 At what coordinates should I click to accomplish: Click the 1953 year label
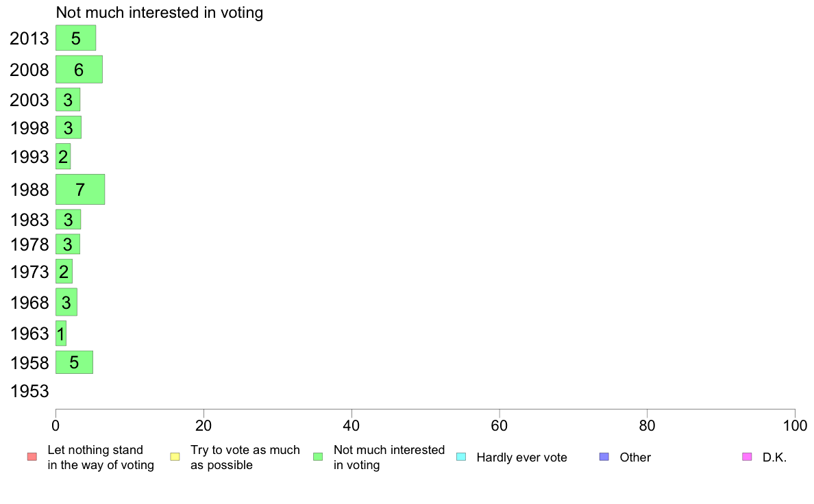click(x=29, y=392)
